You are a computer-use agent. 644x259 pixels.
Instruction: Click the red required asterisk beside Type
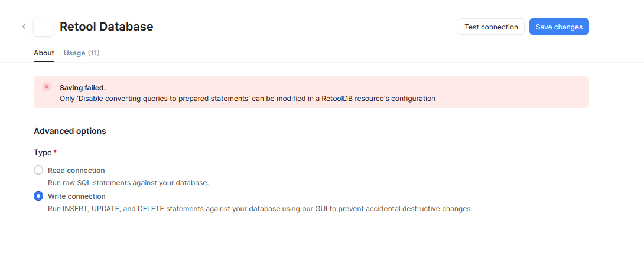55,152
